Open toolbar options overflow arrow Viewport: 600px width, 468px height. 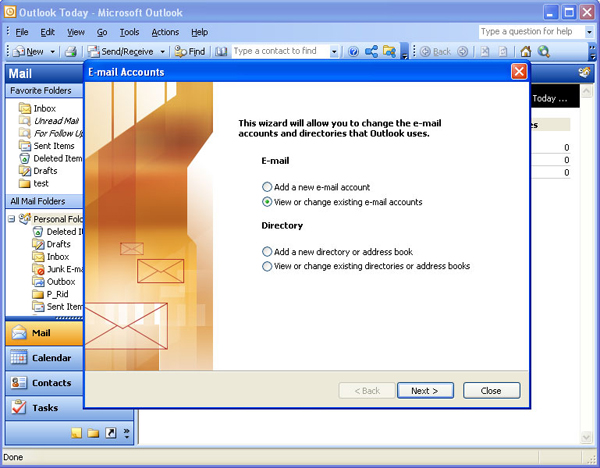click(x=405, y=53)
